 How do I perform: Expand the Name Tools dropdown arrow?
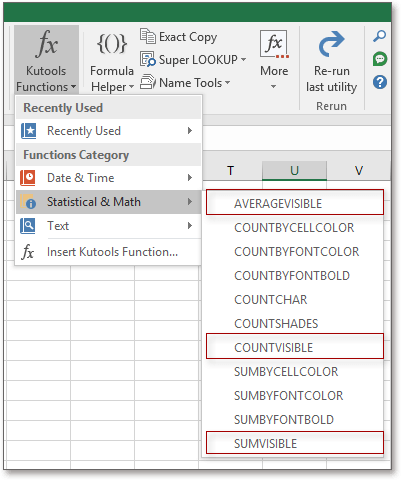pyautogui.click(x=227, y=82)
